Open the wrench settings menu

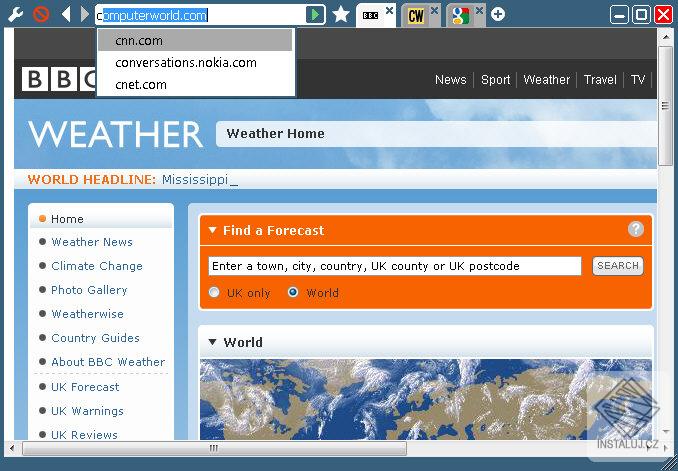[x=16, y=15]
